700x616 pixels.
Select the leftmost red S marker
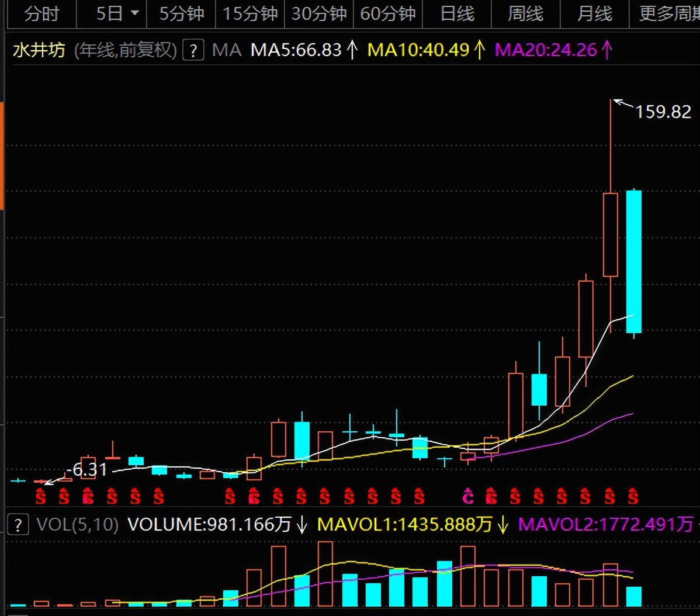click(40, 497)
